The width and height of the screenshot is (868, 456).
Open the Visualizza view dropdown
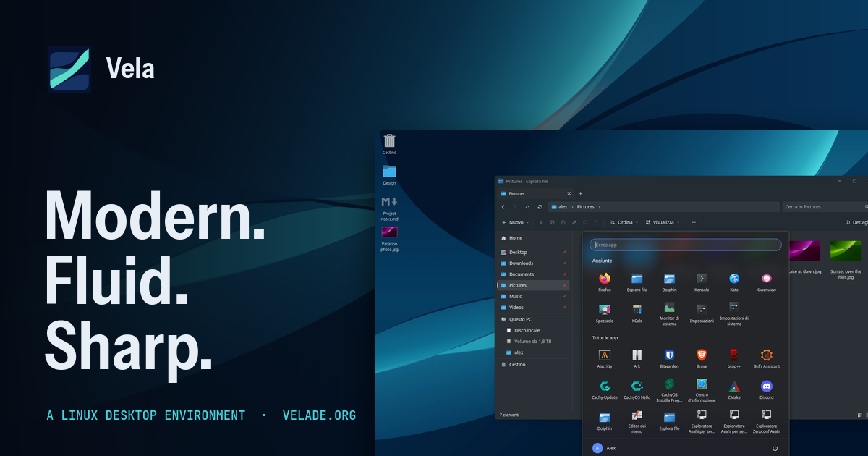[663, 223]
